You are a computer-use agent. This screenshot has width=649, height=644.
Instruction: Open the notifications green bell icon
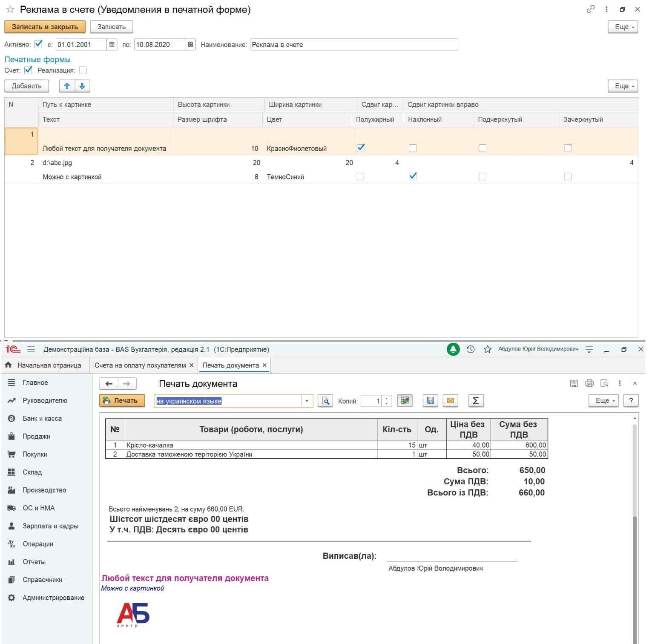[x=453, y=349]
